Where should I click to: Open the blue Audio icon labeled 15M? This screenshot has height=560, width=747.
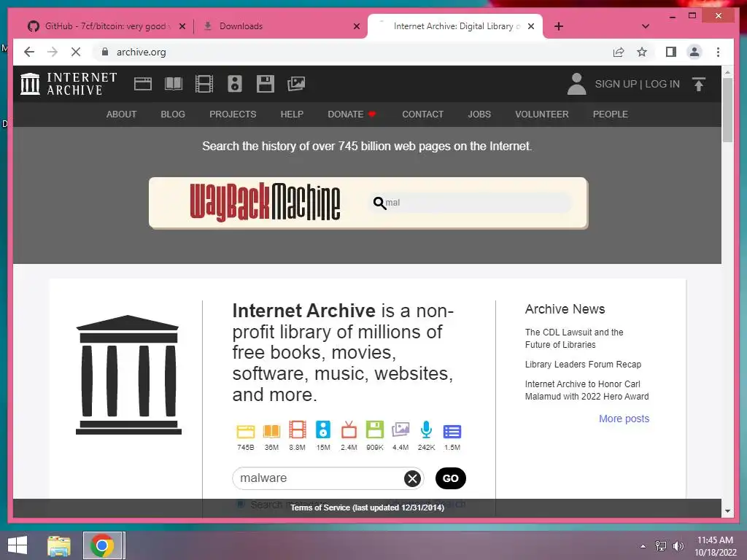323,430
